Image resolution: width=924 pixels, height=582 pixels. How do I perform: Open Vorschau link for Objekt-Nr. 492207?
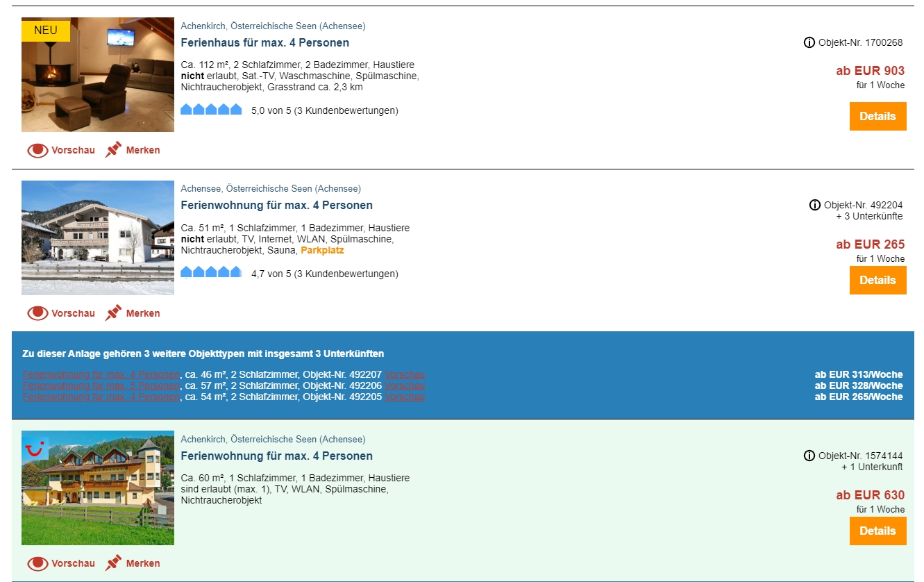[405, 374]
